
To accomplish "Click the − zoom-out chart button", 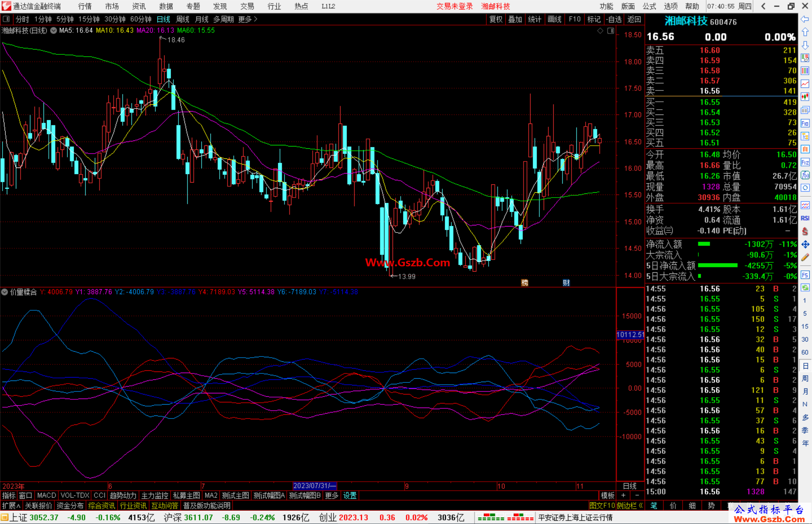I will click(637, 495).
